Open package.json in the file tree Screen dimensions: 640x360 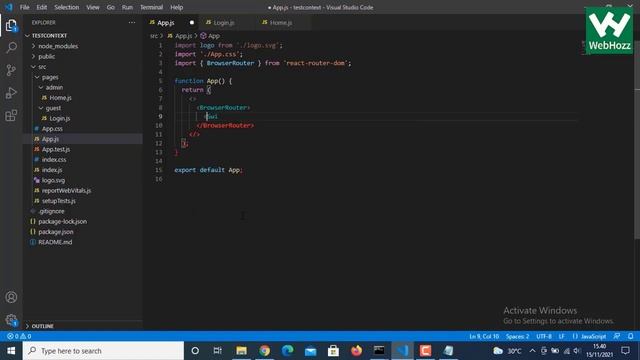coord(56,231)
